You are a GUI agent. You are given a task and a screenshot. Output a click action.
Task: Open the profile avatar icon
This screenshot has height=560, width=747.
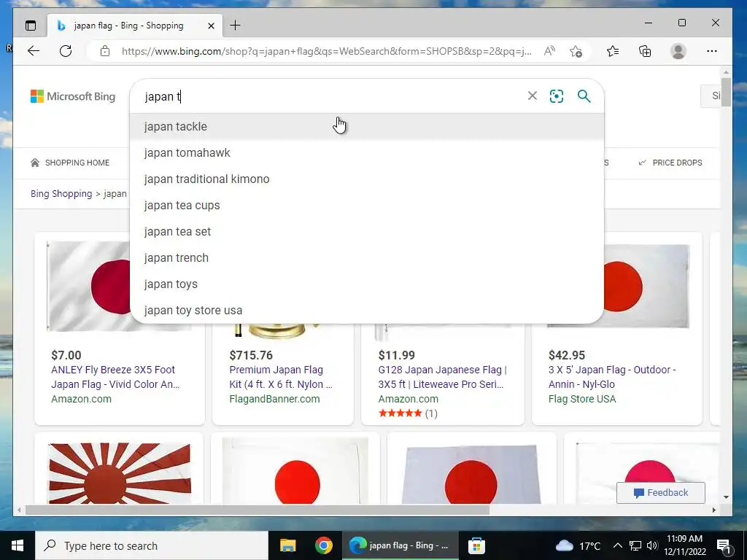coord(678,51)
